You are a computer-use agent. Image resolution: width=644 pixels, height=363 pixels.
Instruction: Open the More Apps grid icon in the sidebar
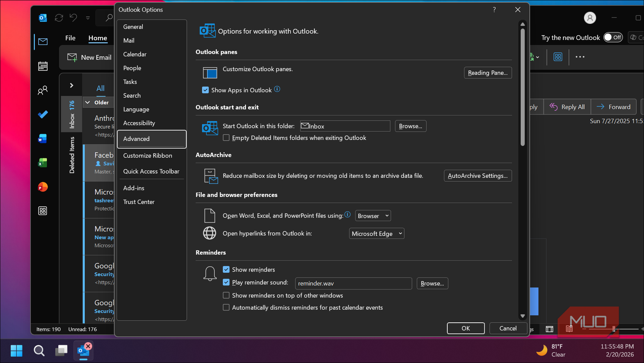[43, 211]
